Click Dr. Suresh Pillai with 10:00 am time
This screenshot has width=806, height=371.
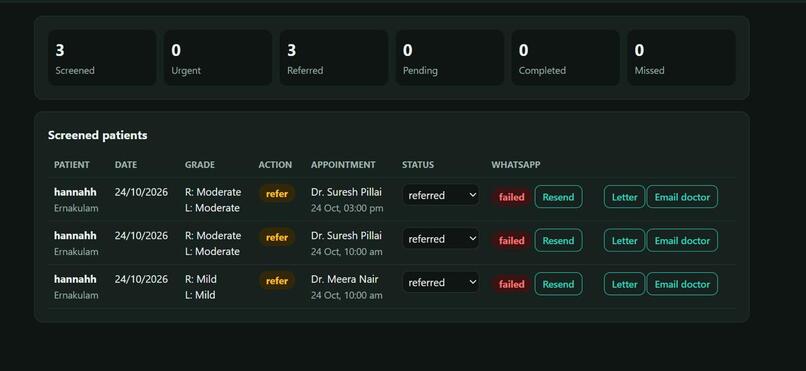coord(346,236)
